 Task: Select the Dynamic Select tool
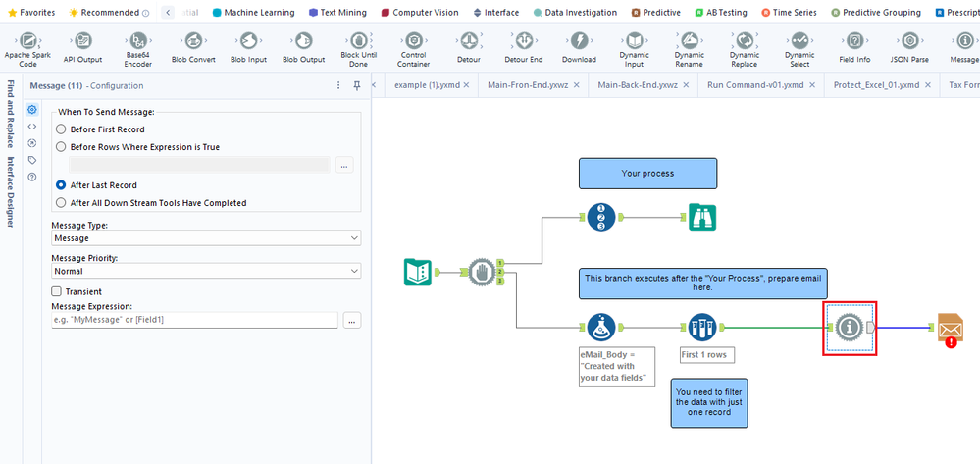799,49
